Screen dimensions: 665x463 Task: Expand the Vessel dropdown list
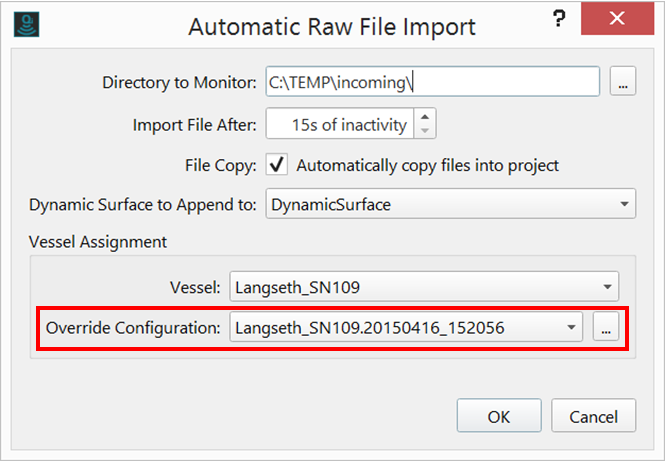coord(608,287)
